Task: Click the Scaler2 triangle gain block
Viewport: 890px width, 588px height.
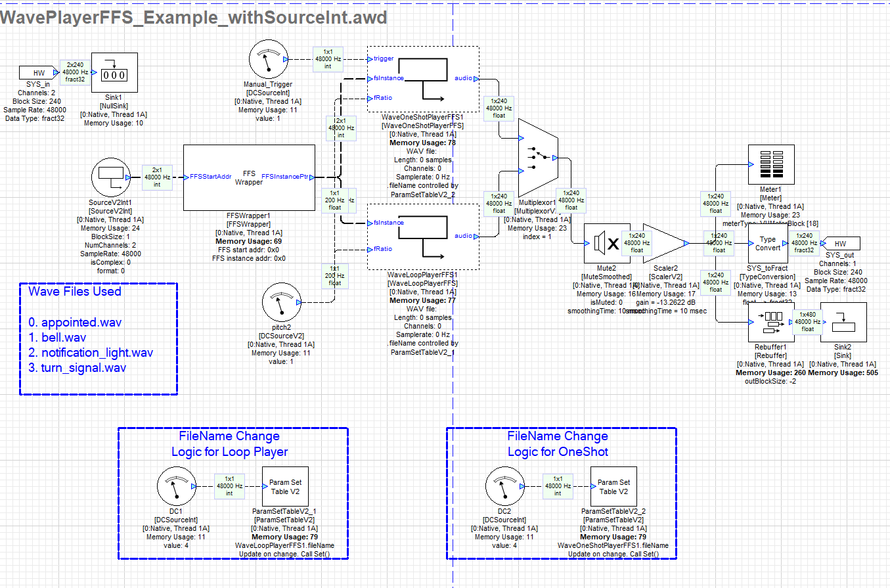Action: pyautogui.click(x=663, y=243)
